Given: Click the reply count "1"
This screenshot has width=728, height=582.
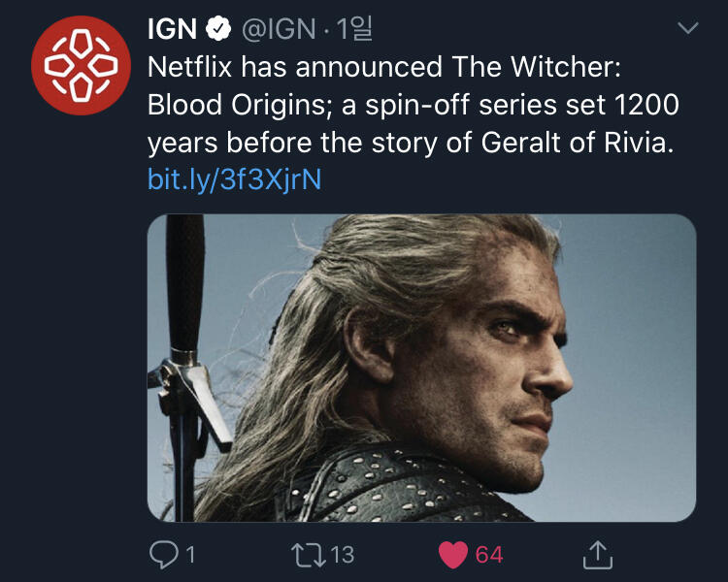Looking at the screenshot, I should (189, 555).
